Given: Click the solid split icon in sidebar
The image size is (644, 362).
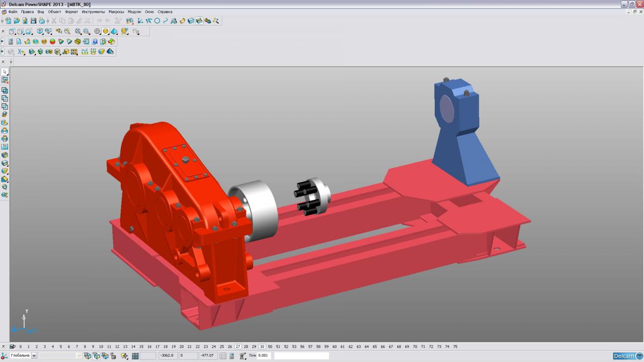Looking at the screenshot, I should [x=5, y=146].
